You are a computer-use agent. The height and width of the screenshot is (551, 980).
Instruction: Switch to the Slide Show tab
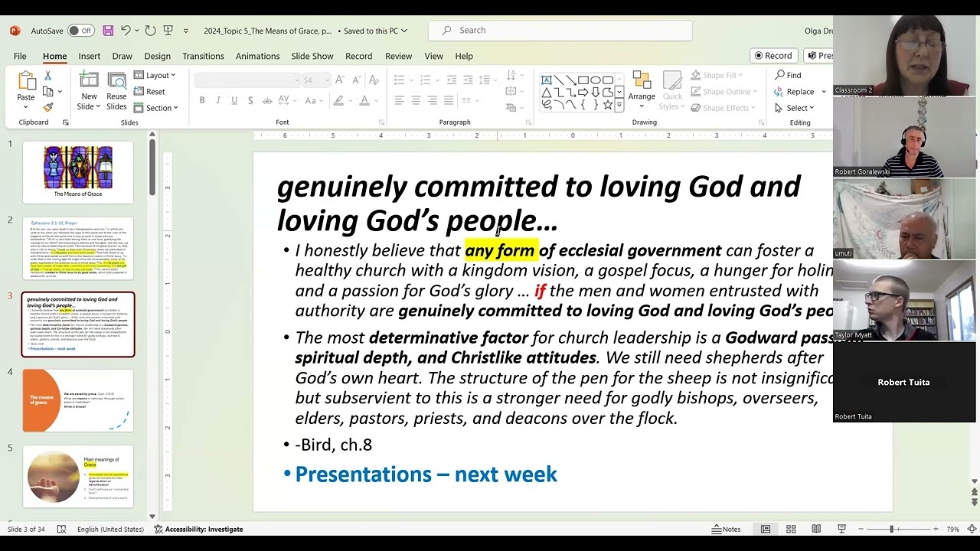[x=312, y=56]
